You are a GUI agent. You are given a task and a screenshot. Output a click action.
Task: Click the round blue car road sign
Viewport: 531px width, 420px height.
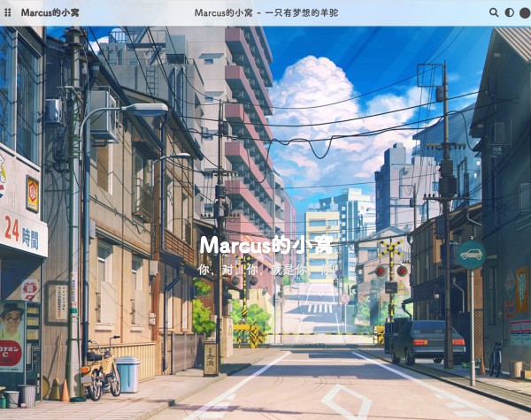click(x=471, y=255)
